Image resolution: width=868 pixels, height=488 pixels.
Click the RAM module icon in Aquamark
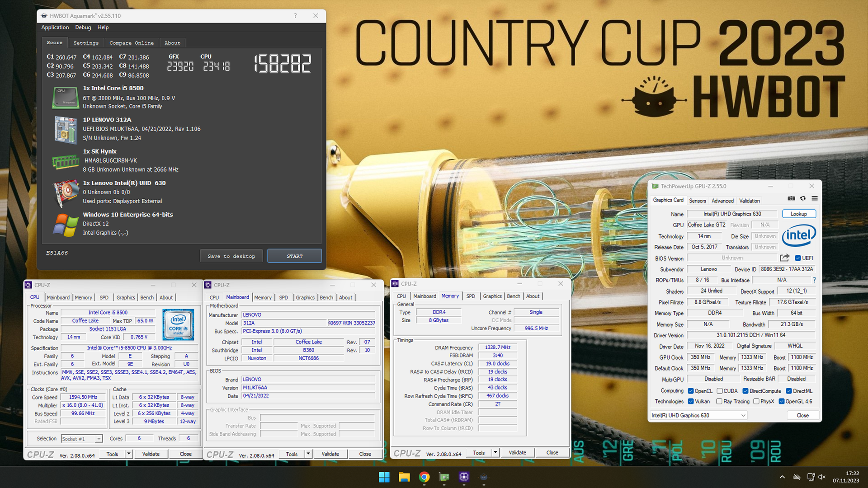click(x=66, y=161)
